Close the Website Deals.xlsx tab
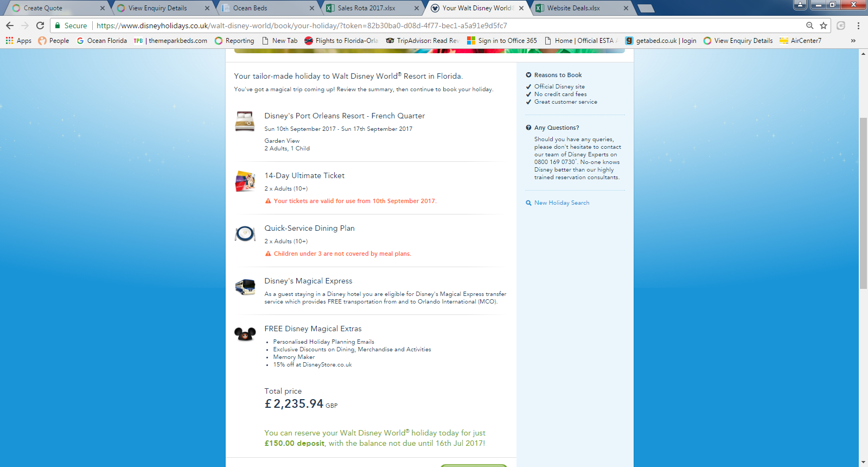868x467 pixels. tap(626, 8)
